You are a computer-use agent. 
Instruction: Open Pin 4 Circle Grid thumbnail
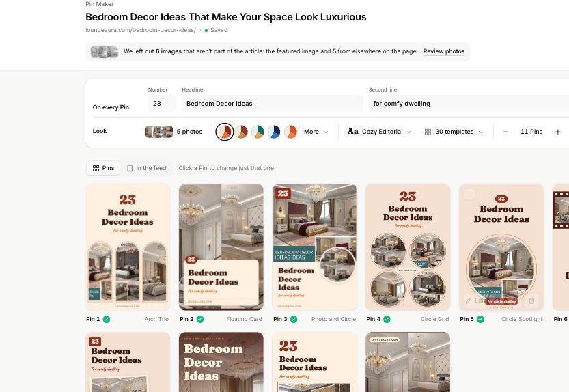408,247
